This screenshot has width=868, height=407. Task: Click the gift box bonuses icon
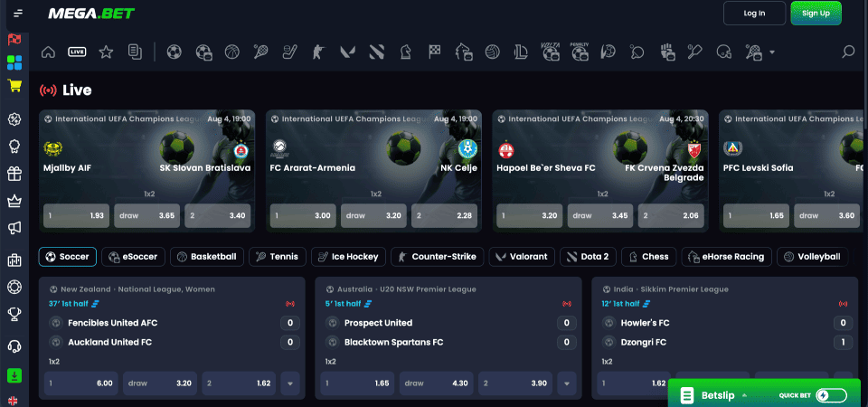(x=14, y=174)
